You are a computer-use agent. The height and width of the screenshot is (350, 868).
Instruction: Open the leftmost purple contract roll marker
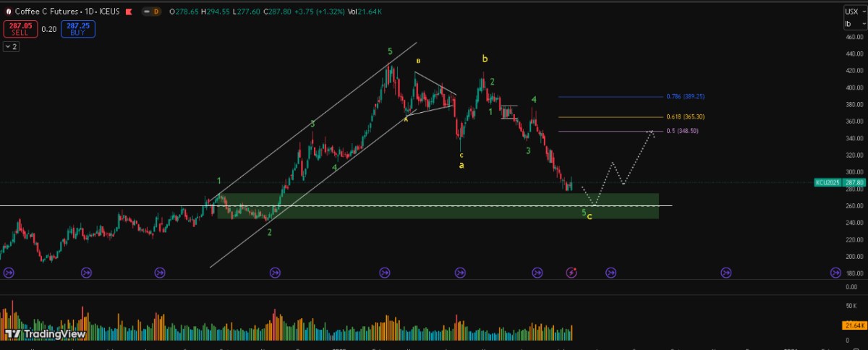(x=9, y=272)
